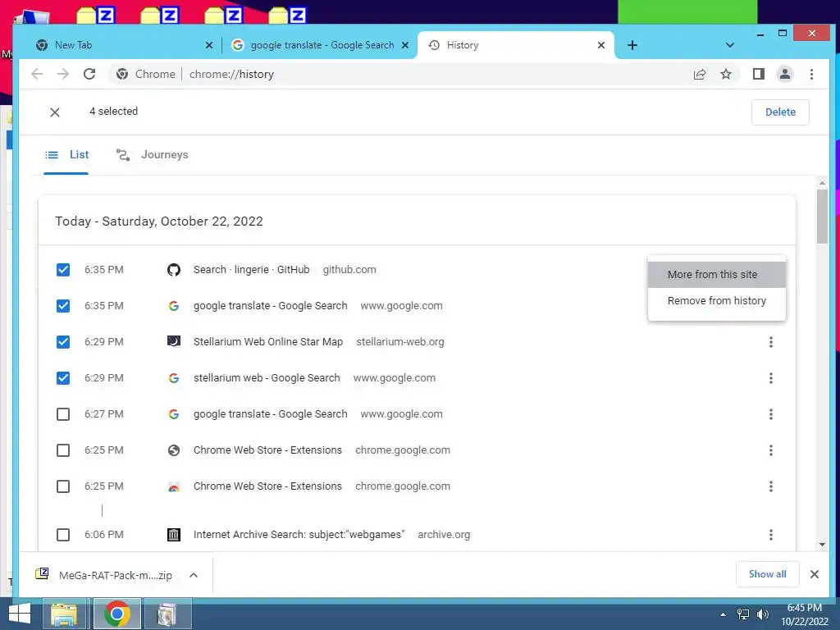Open Chrome's three-dot main menu
The image size is (840, 630).
coord(811,74)
